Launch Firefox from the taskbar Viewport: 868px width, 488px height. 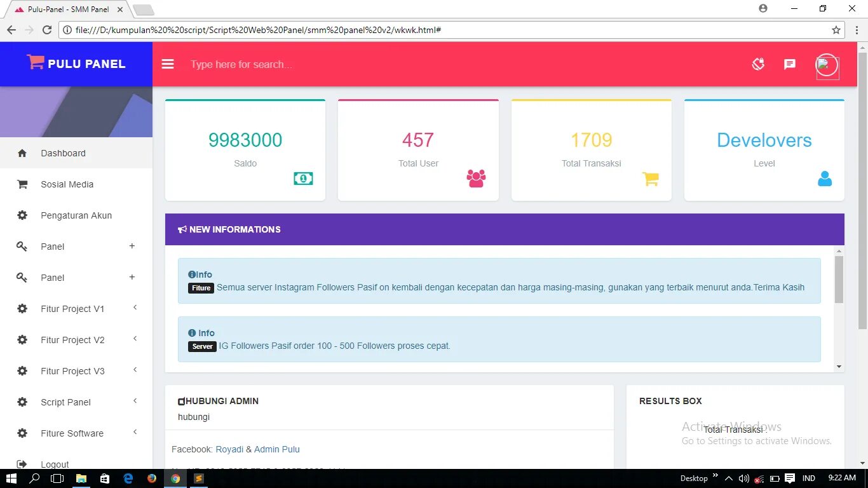point(152,478)
